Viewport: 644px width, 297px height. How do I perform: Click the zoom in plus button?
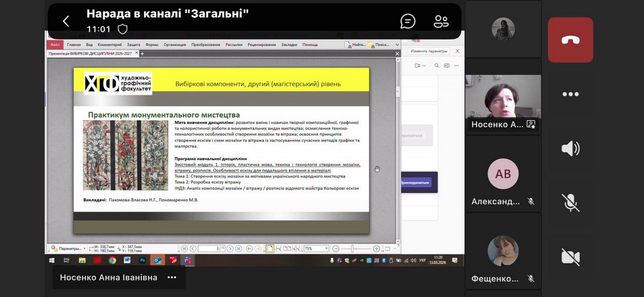376,249
